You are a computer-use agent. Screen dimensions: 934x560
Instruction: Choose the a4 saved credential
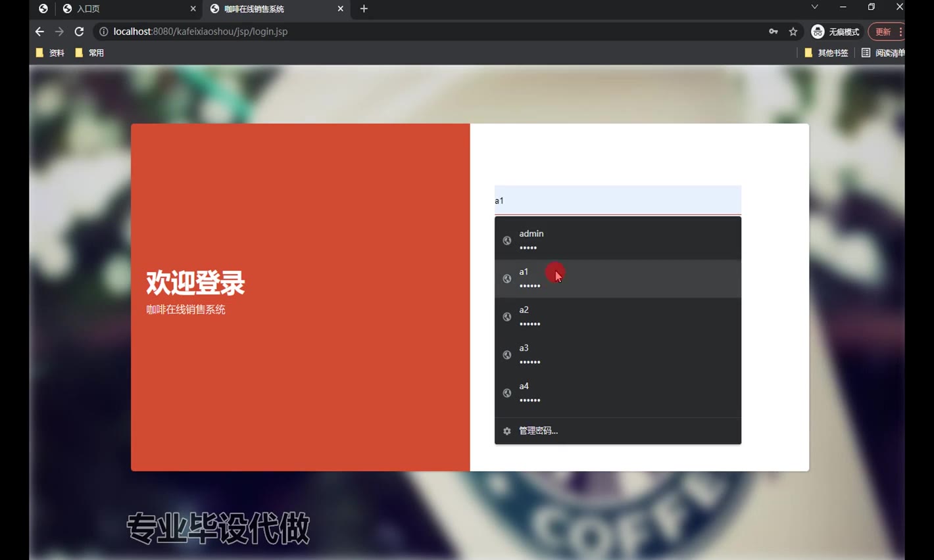click(x=618, y=393)
